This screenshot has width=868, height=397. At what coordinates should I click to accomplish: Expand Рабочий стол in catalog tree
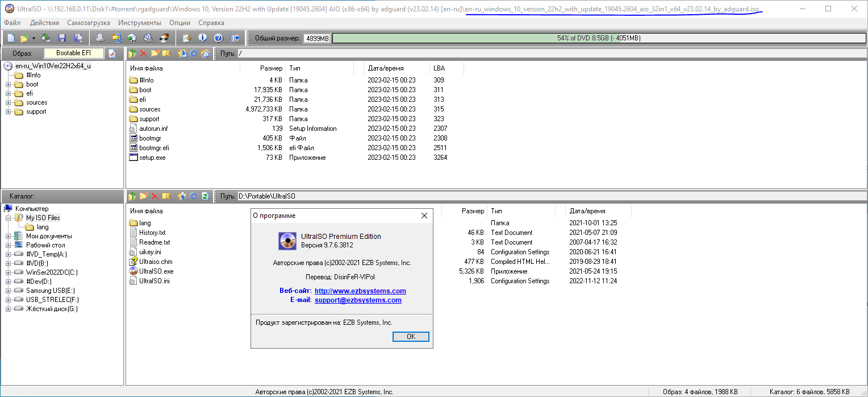click(x=8, y=245)
